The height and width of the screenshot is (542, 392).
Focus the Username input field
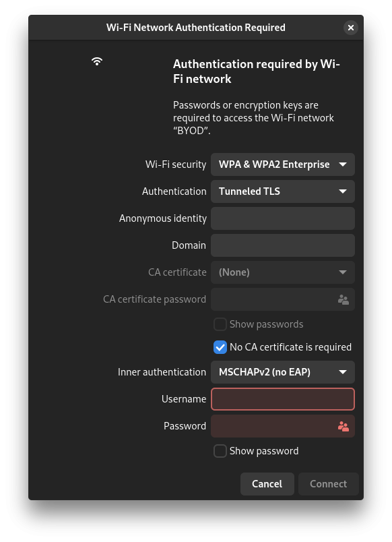283,399
